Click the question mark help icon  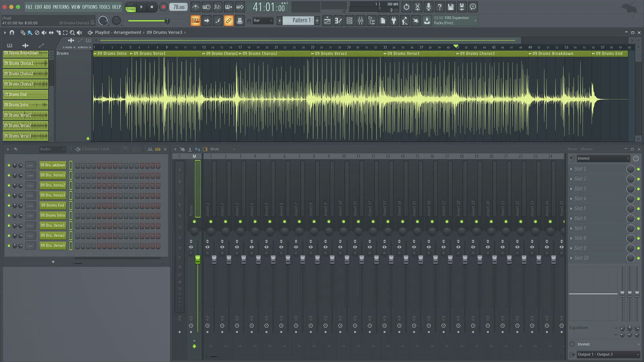coord(440,7)
